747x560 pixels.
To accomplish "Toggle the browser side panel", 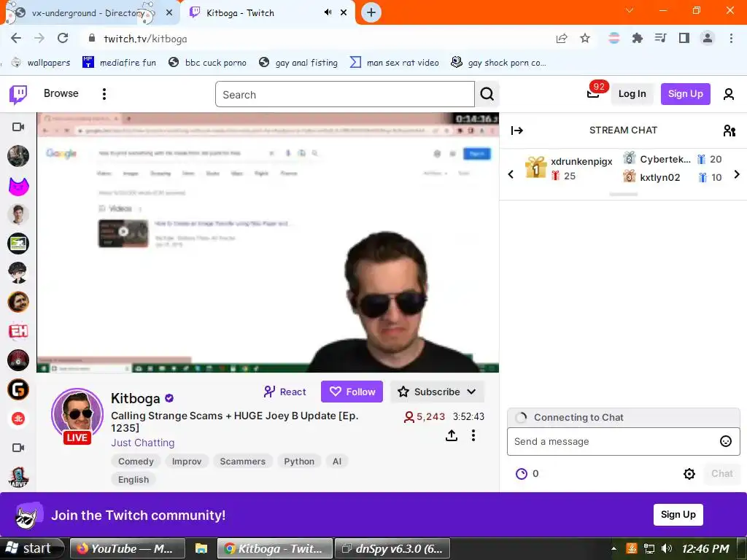I will pos(684,39).
